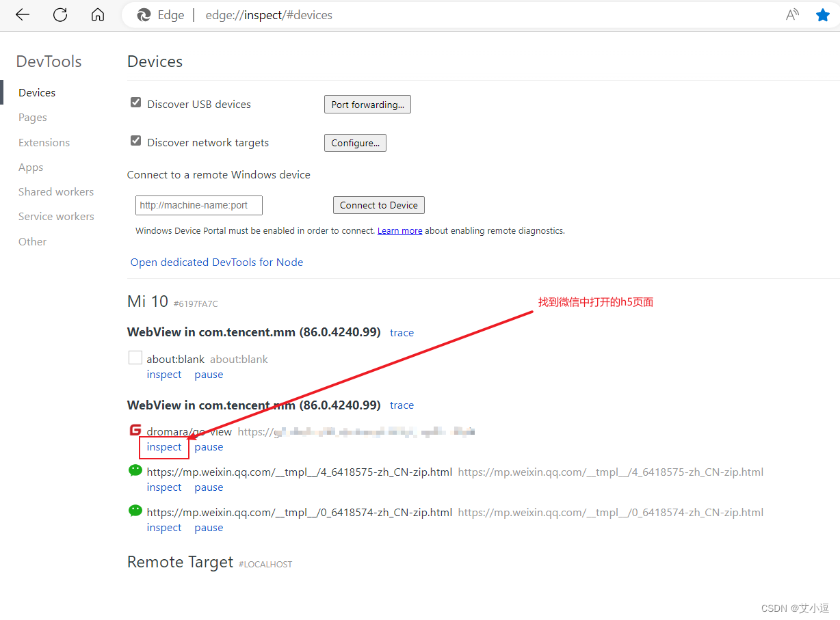Switch to Shared workers tab

click(x=56, y=192)
